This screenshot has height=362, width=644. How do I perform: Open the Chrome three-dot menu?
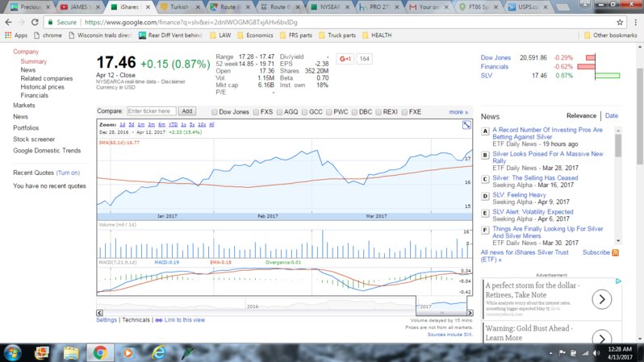(636, 22)
